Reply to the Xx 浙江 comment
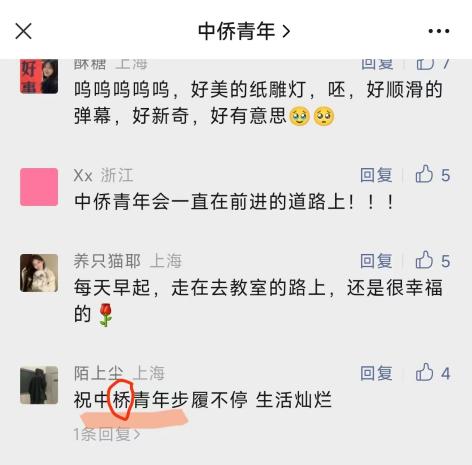Image resolution: width=472 pixels, height=465 pixels. click(x=376, y=175)
